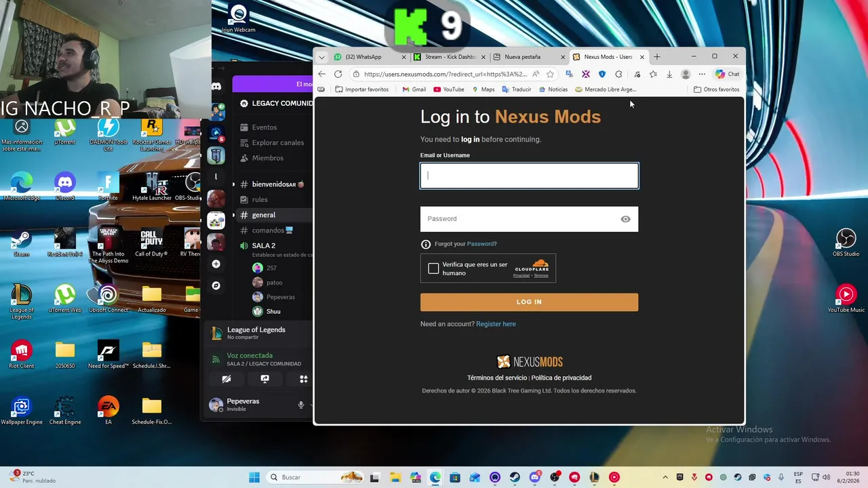Viewport: 868px width, 488px height.
Task: Open the Register here link
Action: [496, 324]
